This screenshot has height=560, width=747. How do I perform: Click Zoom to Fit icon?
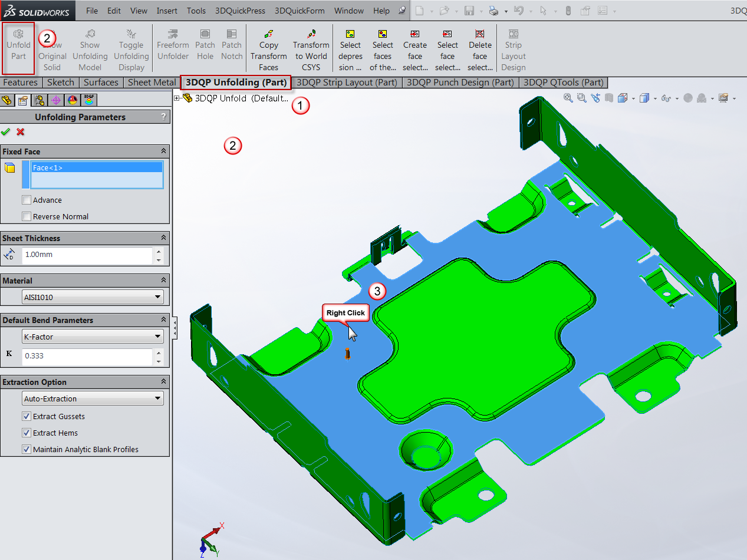(x=568, y=98)
